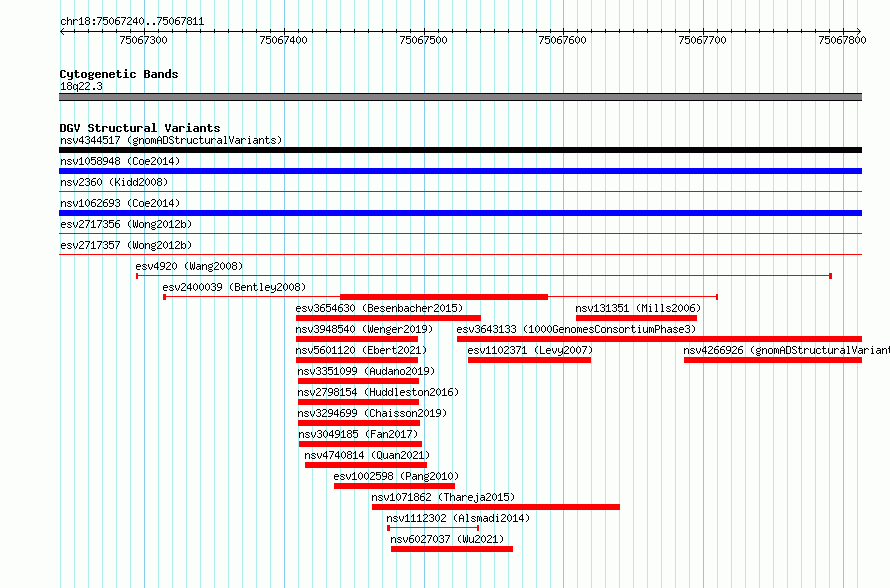Click the black nsv4344517 variant bar
Screen dimensions: 890x588
(x=460, y=150)
